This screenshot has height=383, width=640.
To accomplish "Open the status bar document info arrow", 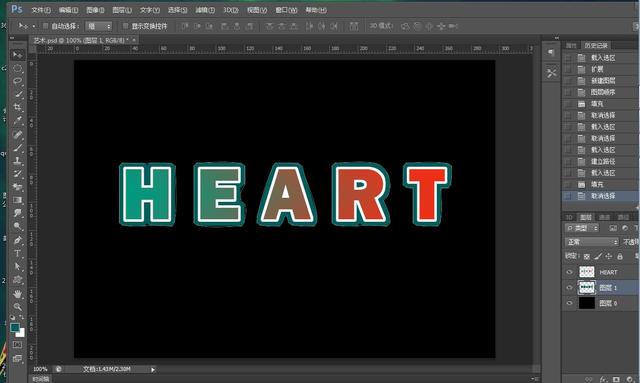I will pyautogui.click(x=153, y=370).
